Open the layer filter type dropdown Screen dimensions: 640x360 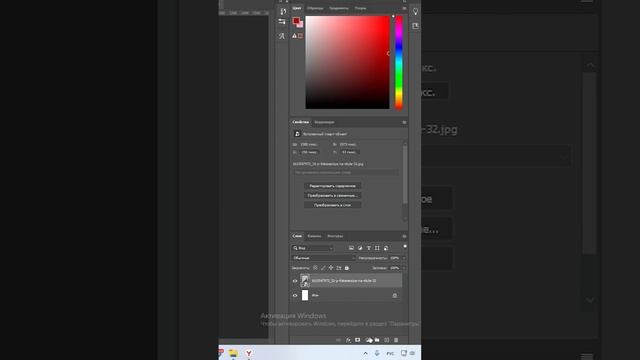pos(313,248)
